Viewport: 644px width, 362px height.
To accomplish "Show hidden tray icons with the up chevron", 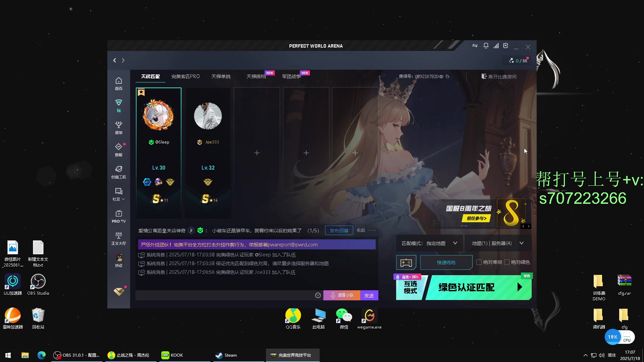I will coord(586,355).
